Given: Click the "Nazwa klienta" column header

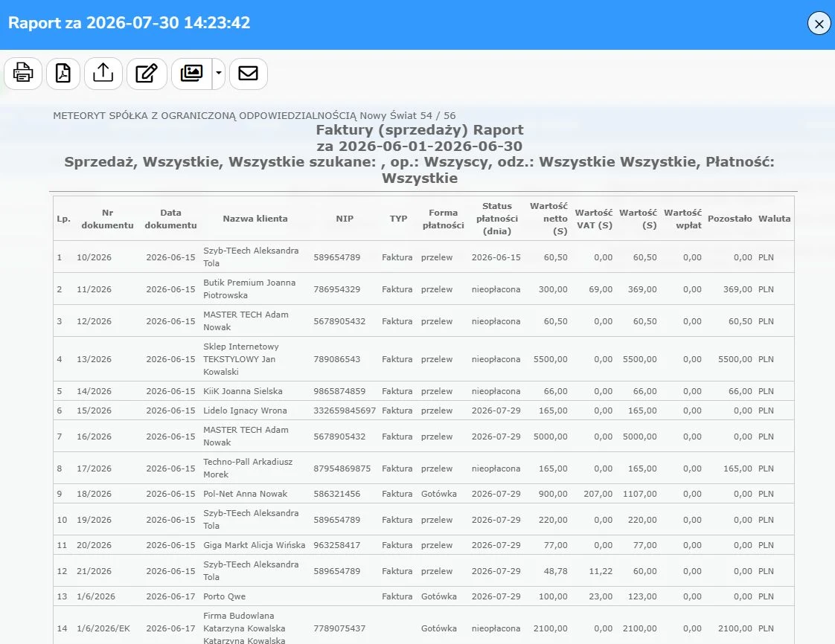Looking at the screenshot, I should tap(255, 219).
